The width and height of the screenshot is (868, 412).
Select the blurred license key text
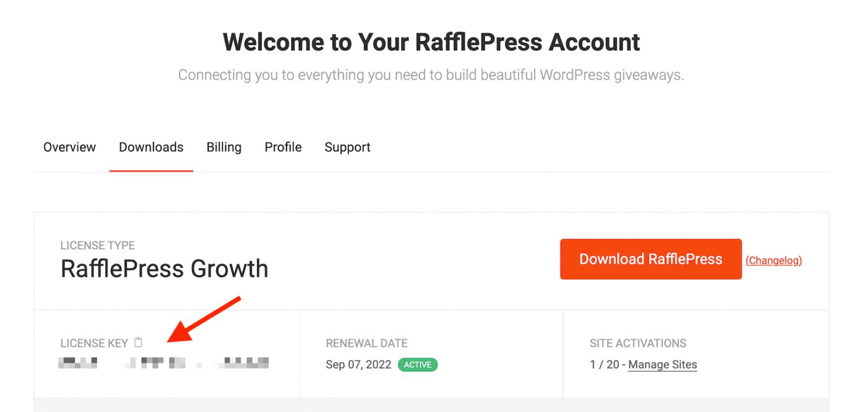[164, 362]
